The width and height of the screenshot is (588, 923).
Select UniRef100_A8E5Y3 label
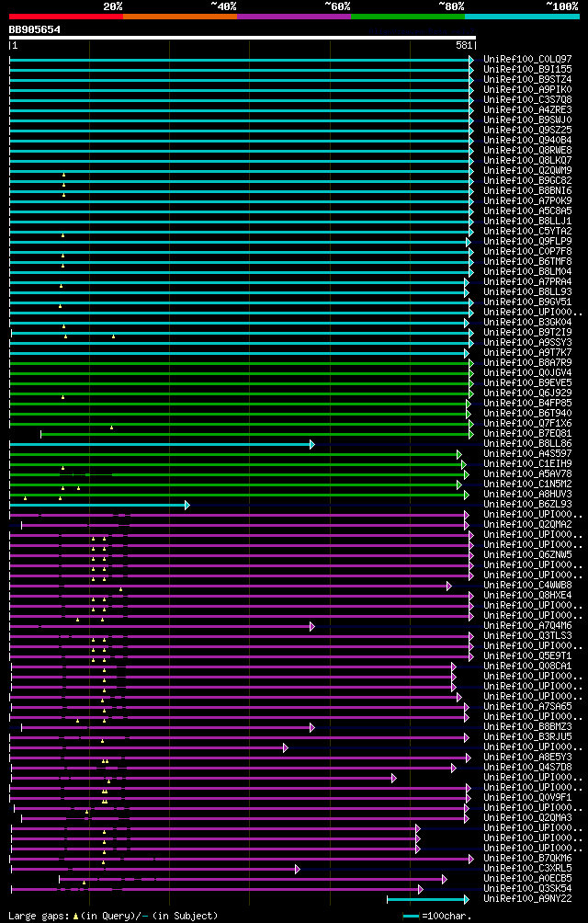[527, 757]
